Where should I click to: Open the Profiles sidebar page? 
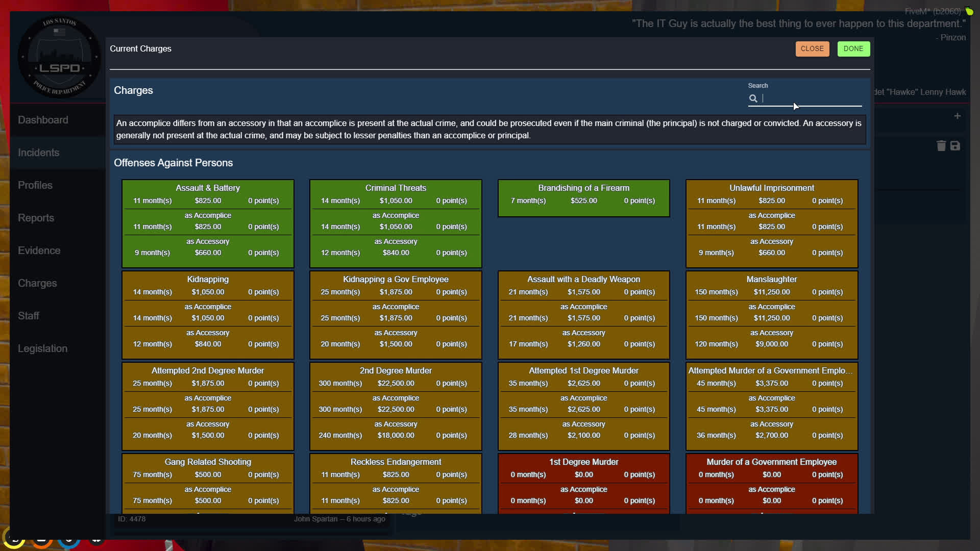pyautogui.click(x=35, y=185)
